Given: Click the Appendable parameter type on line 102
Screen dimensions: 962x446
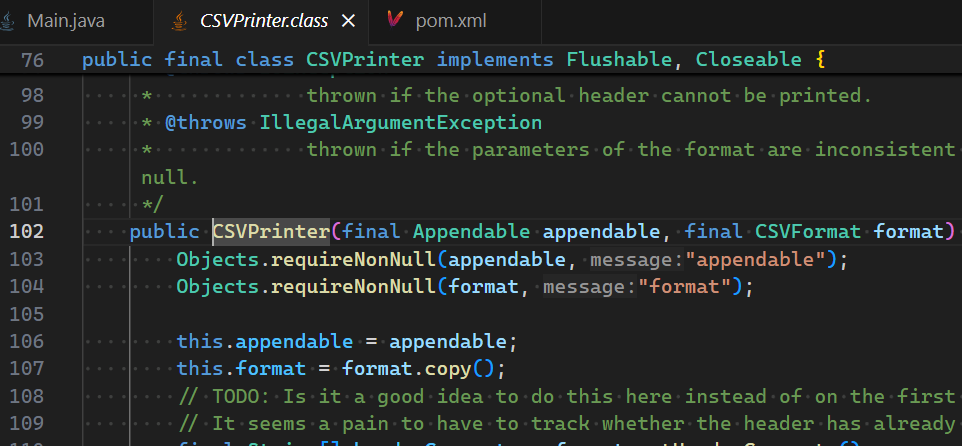Looking at the screenshot, I should [x=472, y=232].
